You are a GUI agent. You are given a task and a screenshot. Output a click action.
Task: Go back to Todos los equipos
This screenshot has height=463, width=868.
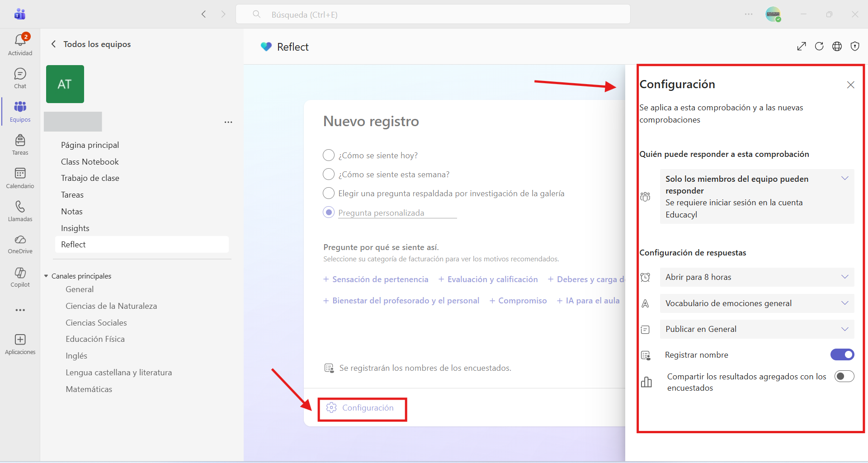point(91,44)
